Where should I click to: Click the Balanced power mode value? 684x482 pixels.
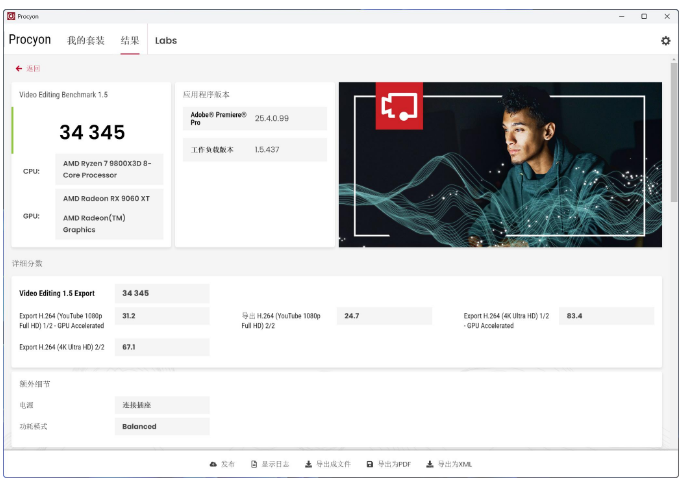click(x=139, y=426)
